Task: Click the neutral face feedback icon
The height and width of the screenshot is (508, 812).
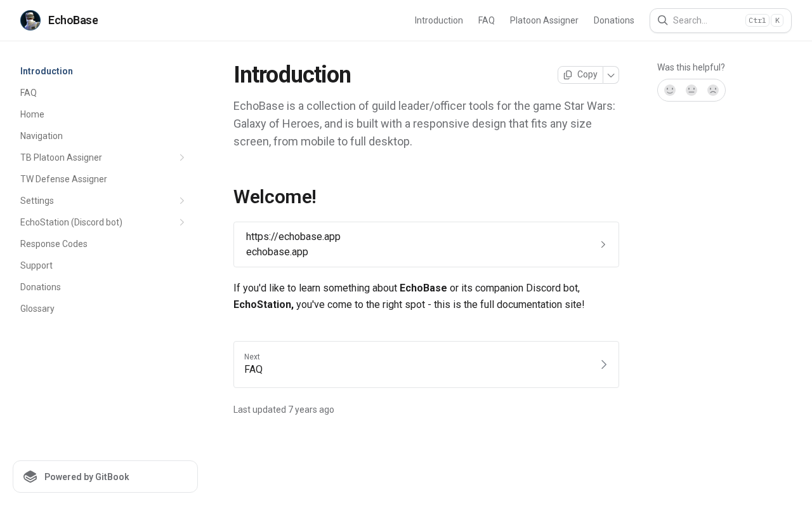Action: [691, 90]
